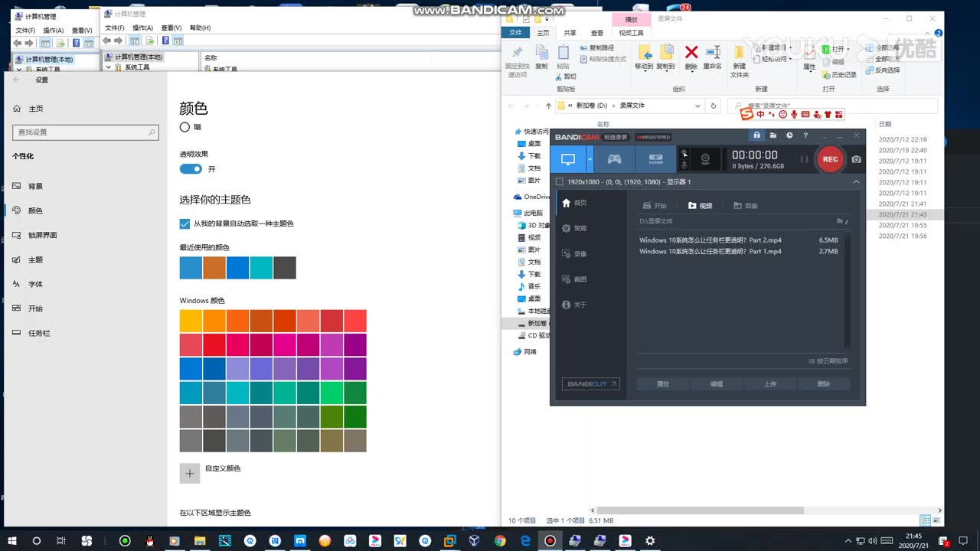Select Bandicam game recording mode icon

click(x=615, y=159)
